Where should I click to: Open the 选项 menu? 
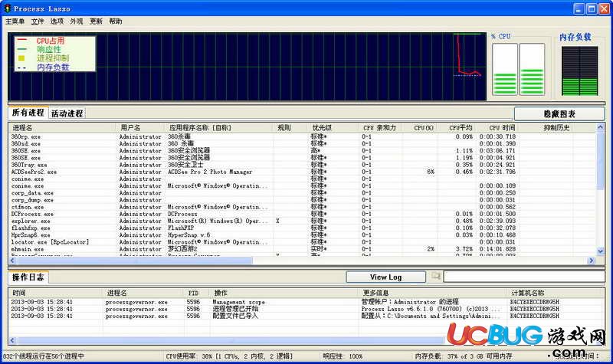pyautogui.click(x=57, y=21)
